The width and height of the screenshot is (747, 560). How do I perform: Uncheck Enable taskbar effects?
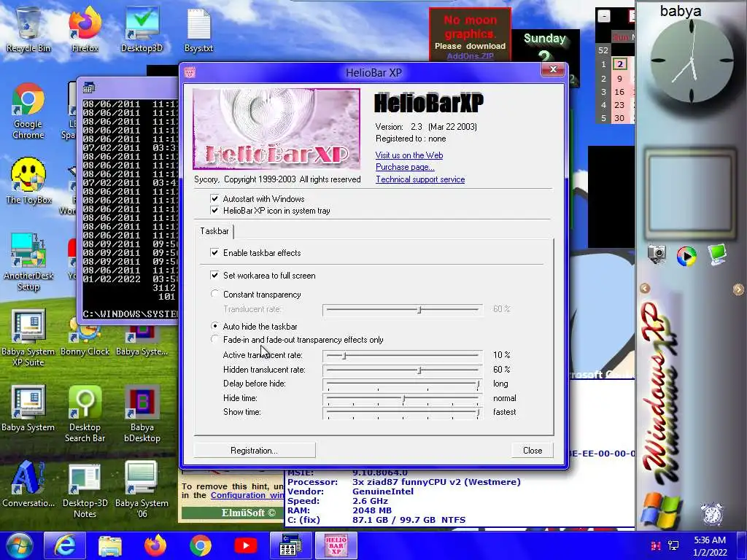[x=214, y=253]
